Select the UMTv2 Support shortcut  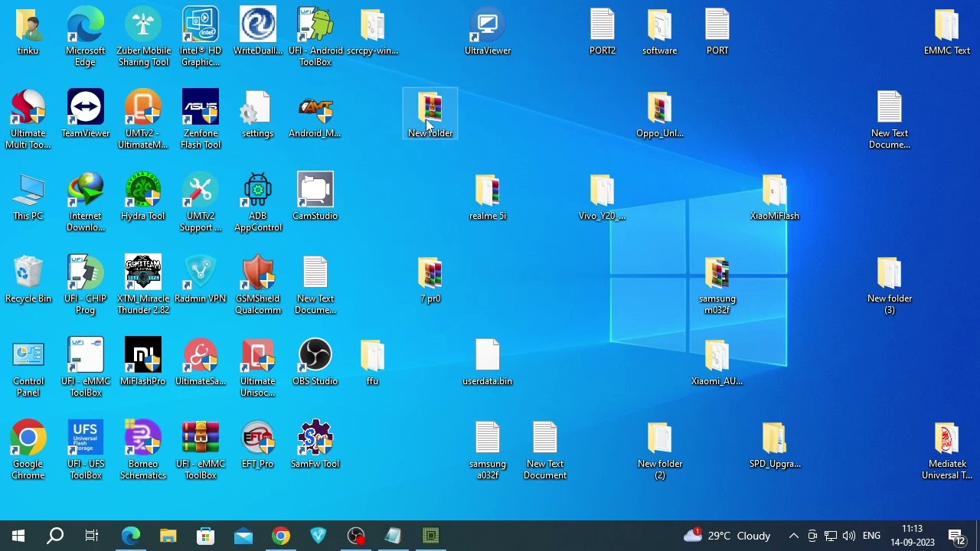pos(201,202)
